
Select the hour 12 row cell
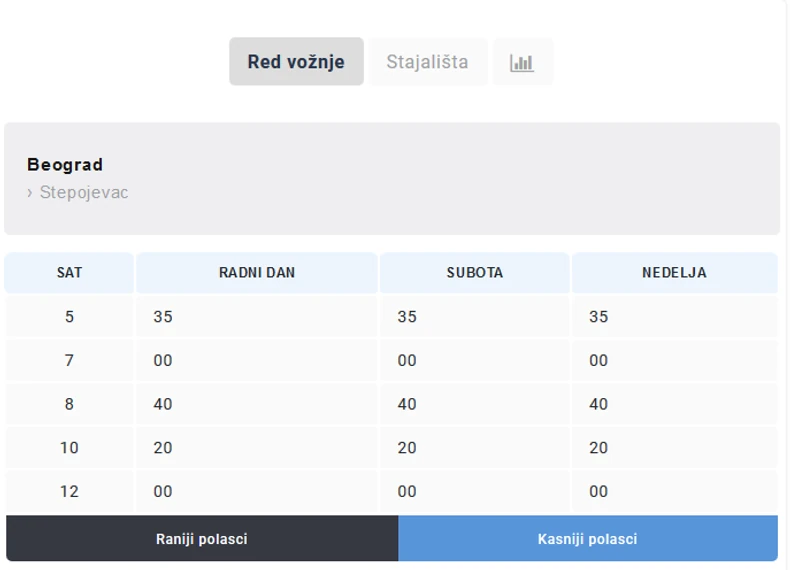pyautogui.click(x=69, y=491)
